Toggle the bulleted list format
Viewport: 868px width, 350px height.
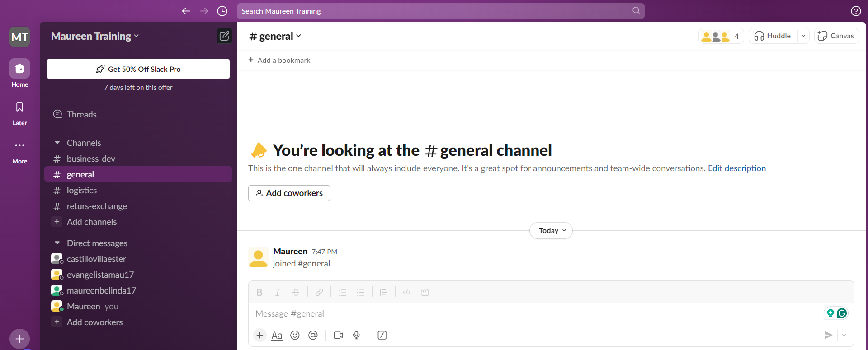click(360, 292)
